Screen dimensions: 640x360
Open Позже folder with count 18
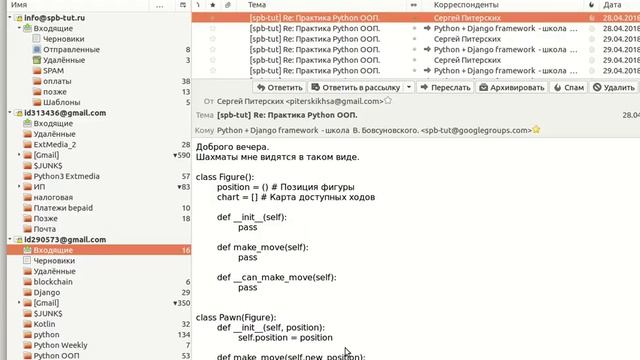(45, 218)
